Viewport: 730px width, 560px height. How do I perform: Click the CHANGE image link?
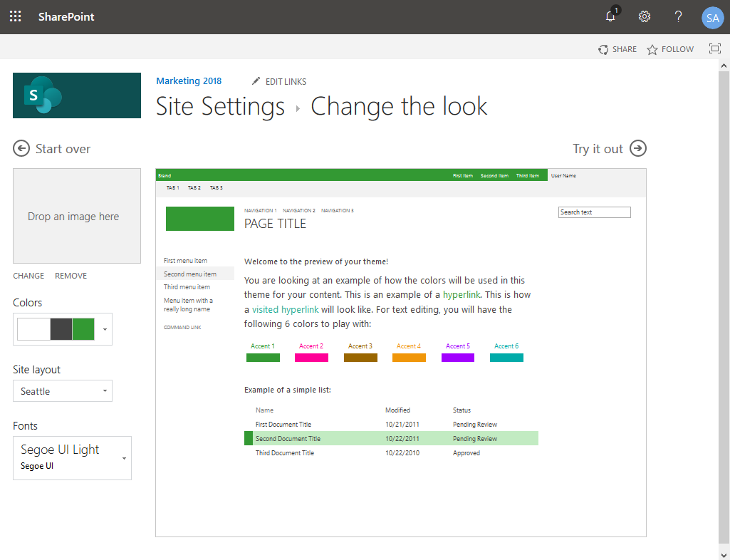pyautogui.click(x=28, y=275)
